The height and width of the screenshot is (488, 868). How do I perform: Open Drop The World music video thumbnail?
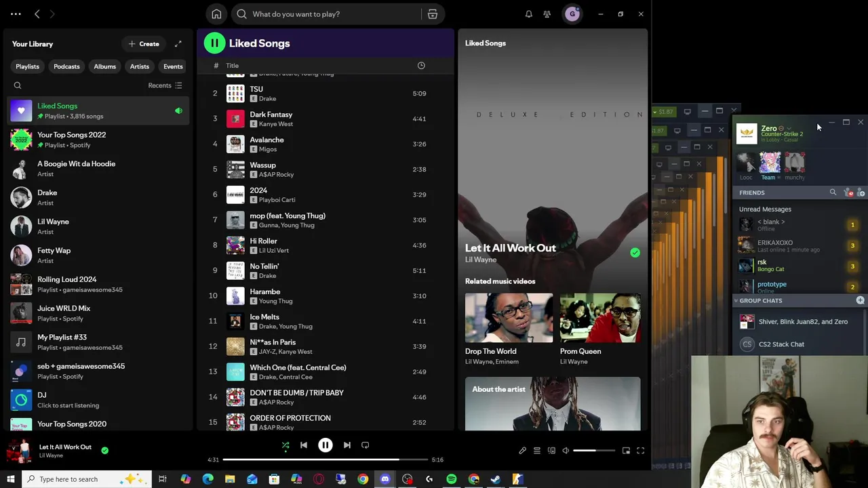tap(509, 319)
